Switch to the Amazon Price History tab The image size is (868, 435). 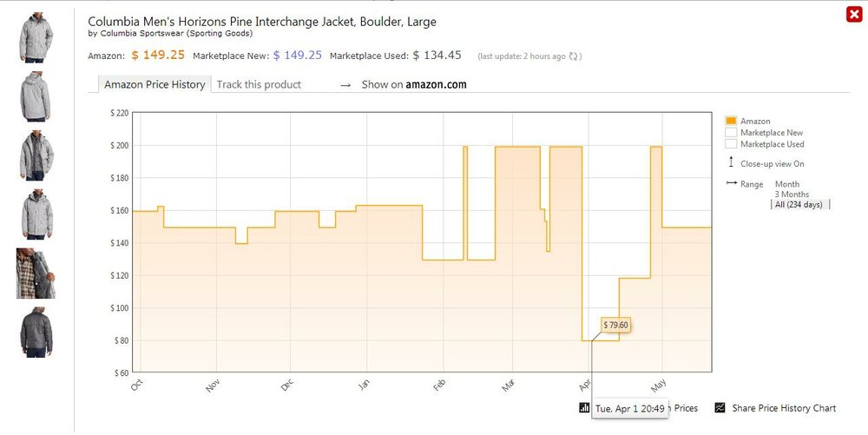[155, 85]
